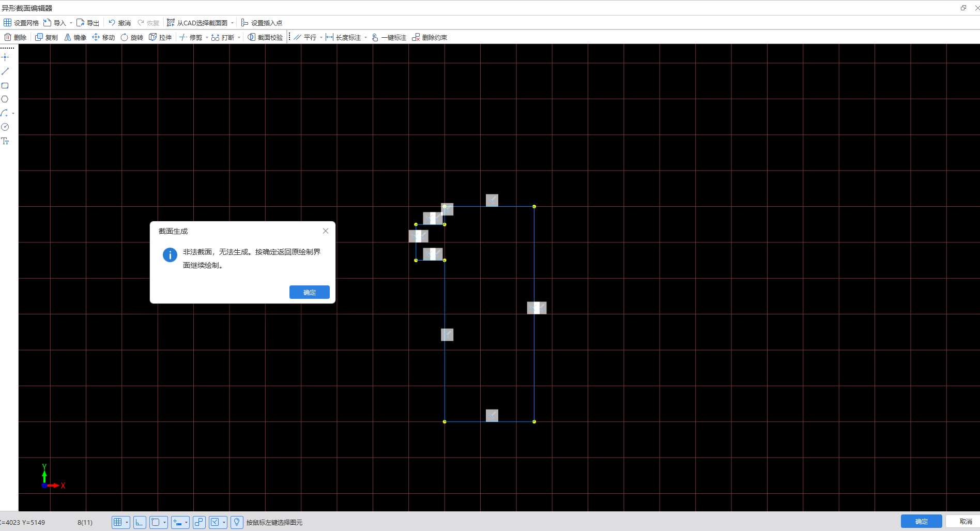This screenshot has width=980, height=531.
Task: Click the 8(11) count in status bar
Action: pos(85,522)
